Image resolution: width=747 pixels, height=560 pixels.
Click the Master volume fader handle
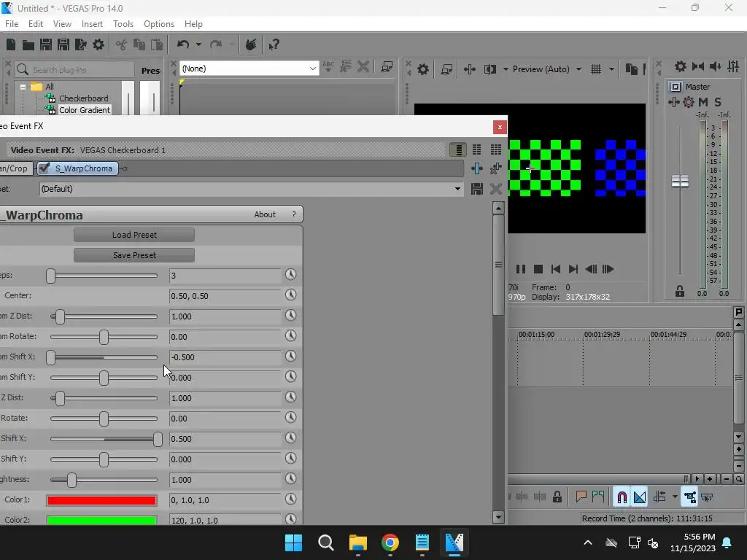pos(680,181)
